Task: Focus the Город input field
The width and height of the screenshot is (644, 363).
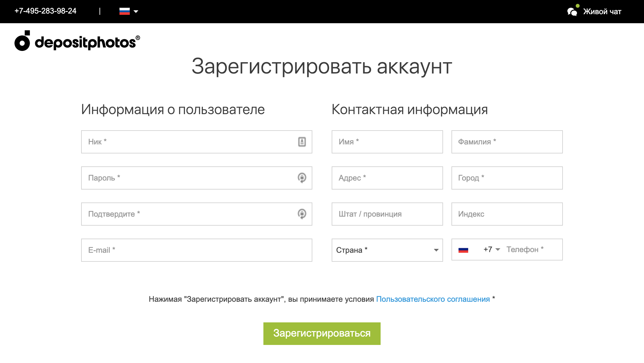Action: [x=507, y=178]
